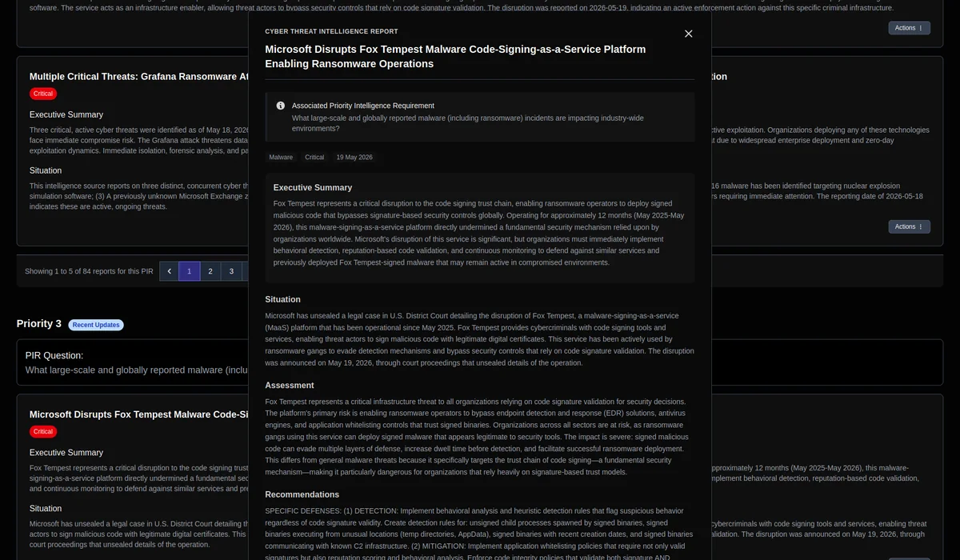Click 'Associated Priority Intelligence Requirement' text
This screenshot has width=960, height=560.
[x=363, y=106]
